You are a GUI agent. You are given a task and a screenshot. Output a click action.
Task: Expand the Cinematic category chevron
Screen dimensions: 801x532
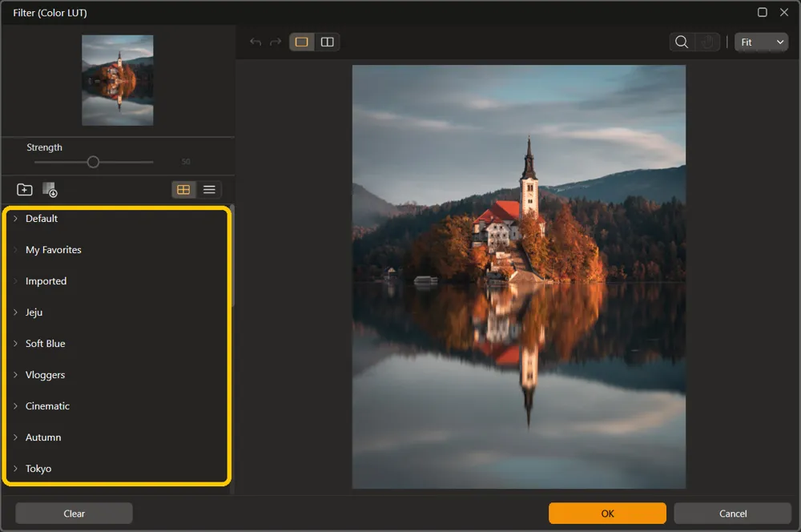click(15, 405)
